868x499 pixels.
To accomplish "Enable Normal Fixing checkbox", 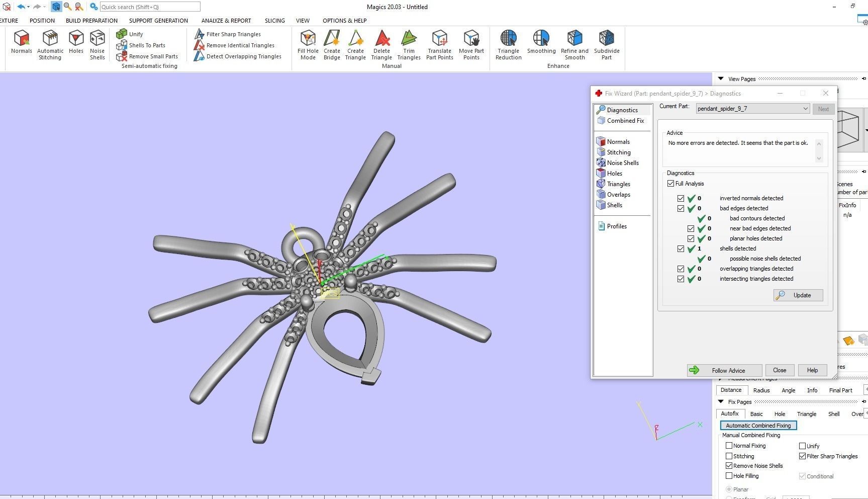I will click(729, 446).
